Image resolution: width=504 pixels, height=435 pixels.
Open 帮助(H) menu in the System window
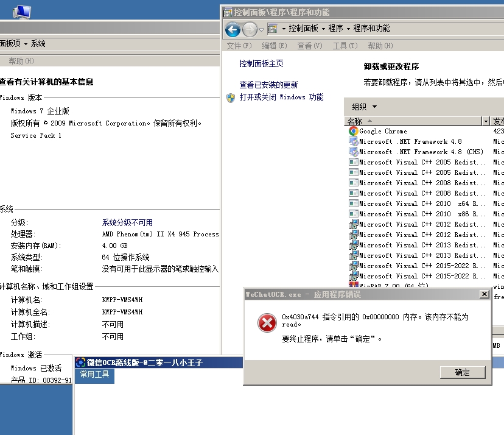tap(21, 61)
